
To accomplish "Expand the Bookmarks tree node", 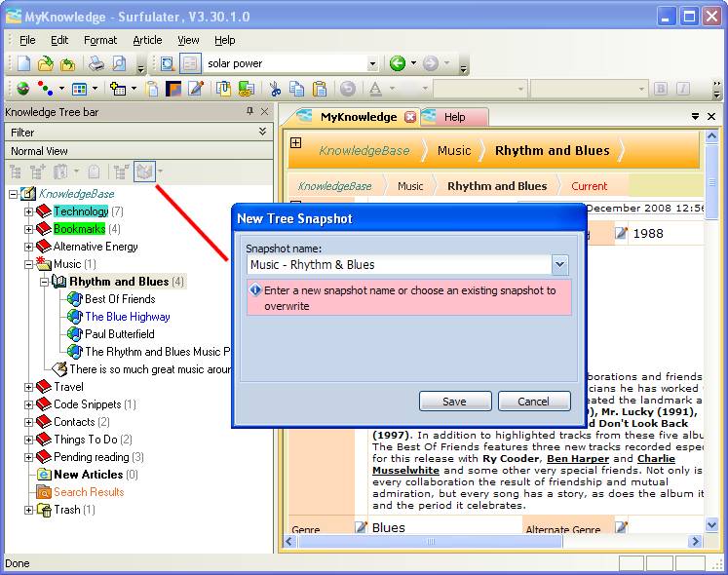I will coord(29,229).
